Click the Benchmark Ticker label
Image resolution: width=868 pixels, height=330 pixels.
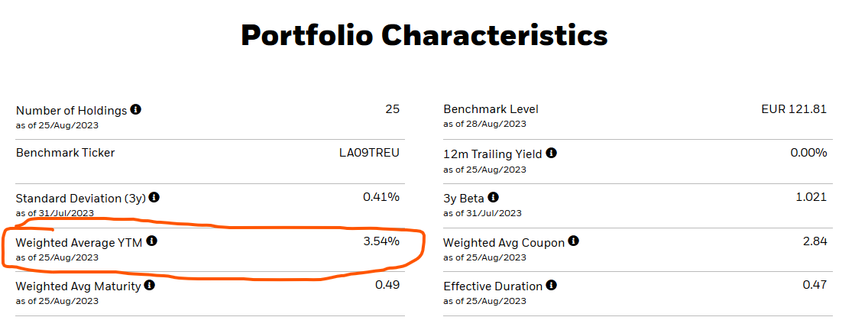point(65,153)
